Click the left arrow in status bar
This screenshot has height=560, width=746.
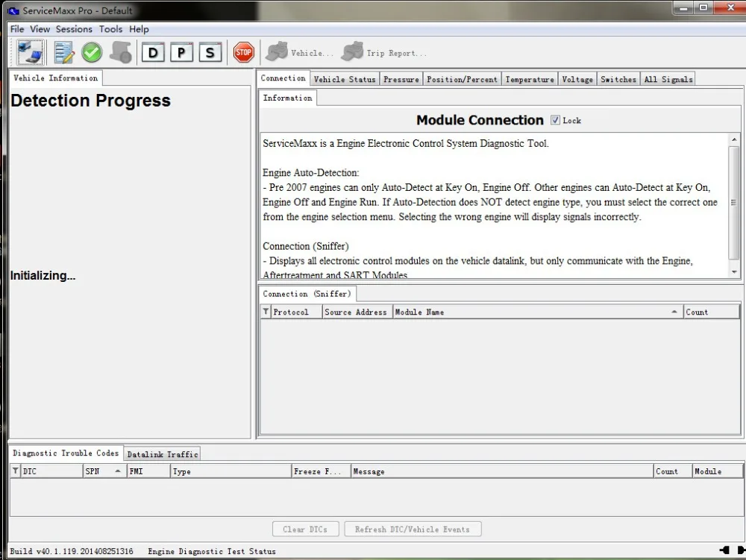pos(724,550)
